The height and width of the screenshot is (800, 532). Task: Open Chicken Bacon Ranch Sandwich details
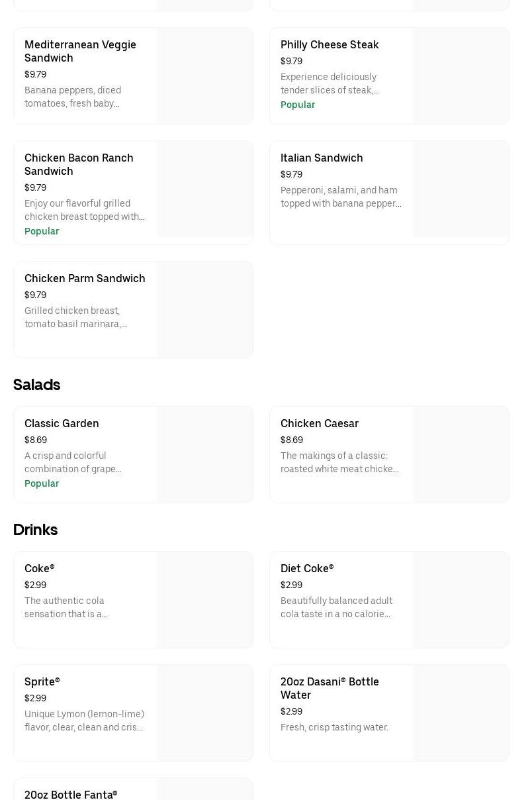79,164
